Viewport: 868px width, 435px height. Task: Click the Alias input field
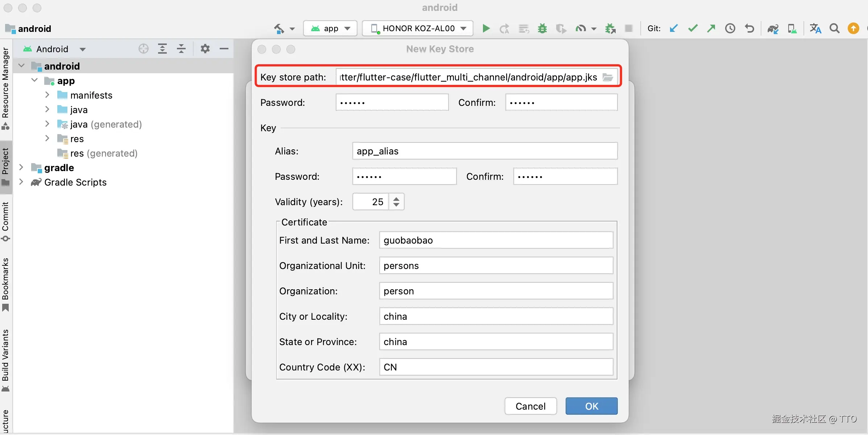(484, 151)
